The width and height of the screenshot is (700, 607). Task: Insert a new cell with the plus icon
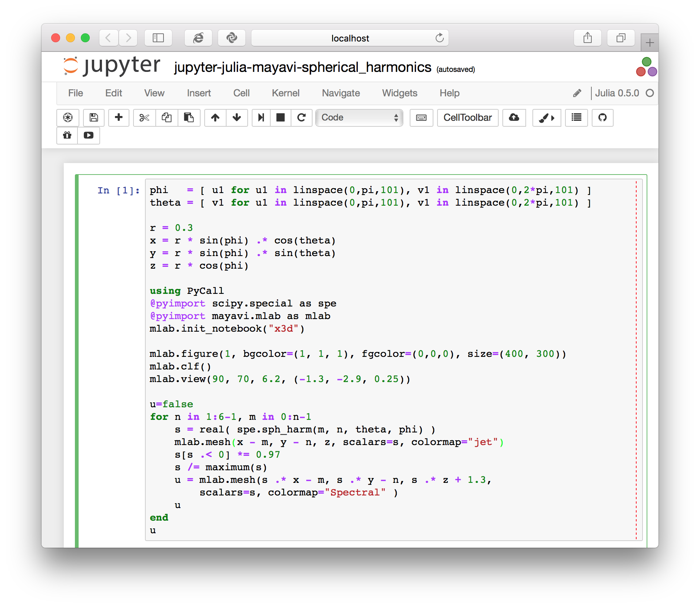119,117
